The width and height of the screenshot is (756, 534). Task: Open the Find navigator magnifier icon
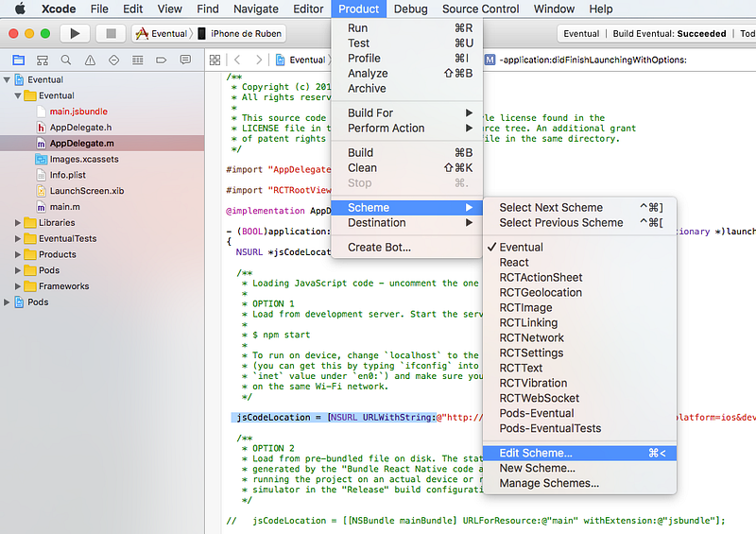pos(66,60)
